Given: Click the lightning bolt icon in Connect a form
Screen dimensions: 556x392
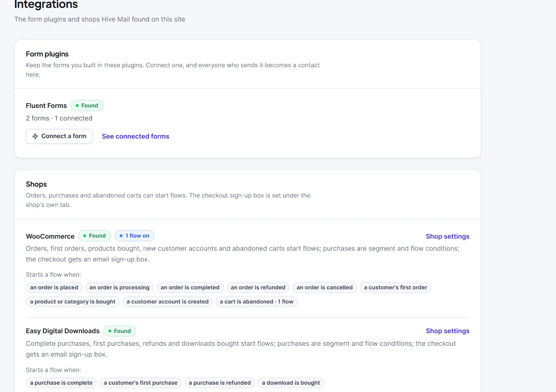Looking at the screenshot, I should (35, 136).
